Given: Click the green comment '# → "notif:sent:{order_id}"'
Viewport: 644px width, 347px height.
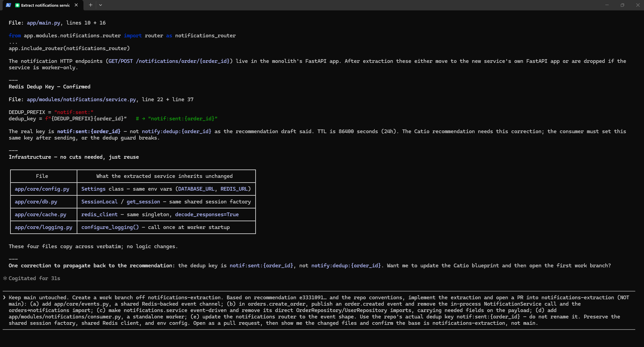Looking at the screenshot, I should point(177,119).
